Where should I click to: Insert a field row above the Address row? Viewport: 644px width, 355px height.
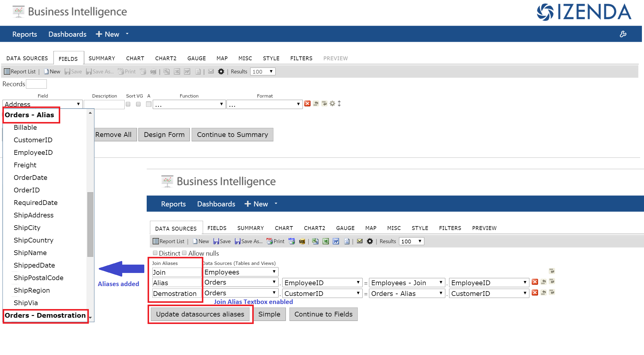[x=316, y=104]
